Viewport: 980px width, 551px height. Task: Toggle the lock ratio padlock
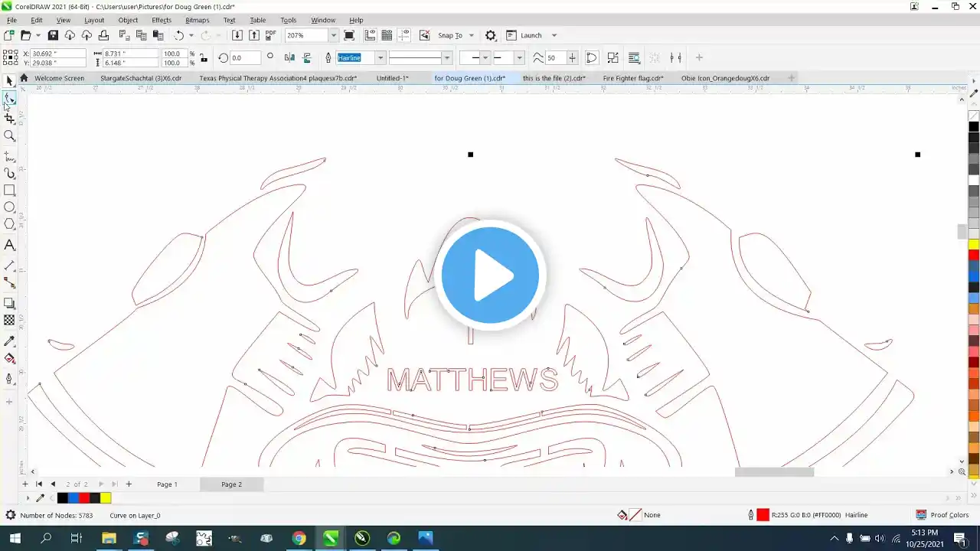(x=203, y=57)
